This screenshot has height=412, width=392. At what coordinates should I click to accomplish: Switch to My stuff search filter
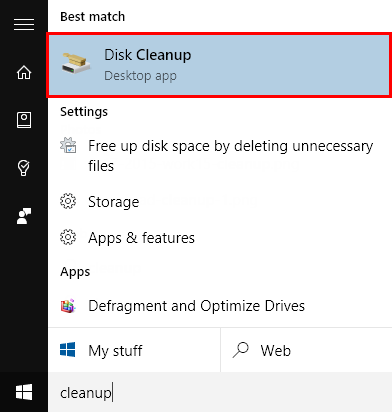pos(134,350)
